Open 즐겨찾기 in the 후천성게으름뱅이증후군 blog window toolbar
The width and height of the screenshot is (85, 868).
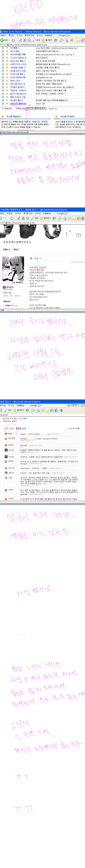pyautogui.click(x=45, y=218)
